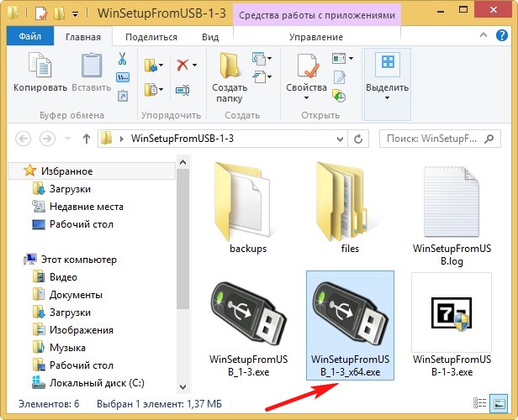Open the Поделиться (Share) ribbon tab
This screenshot has height=420, width=518.
click(151, 37)
